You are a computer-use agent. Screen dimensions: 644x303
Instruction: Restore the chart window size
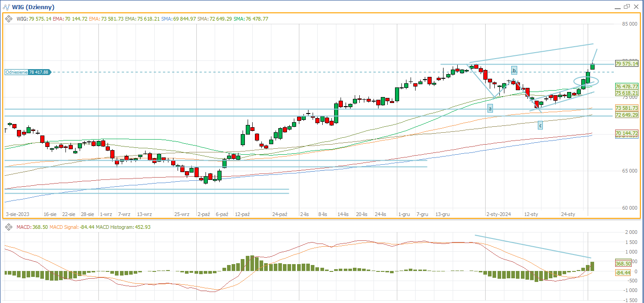tap(626, 6)
